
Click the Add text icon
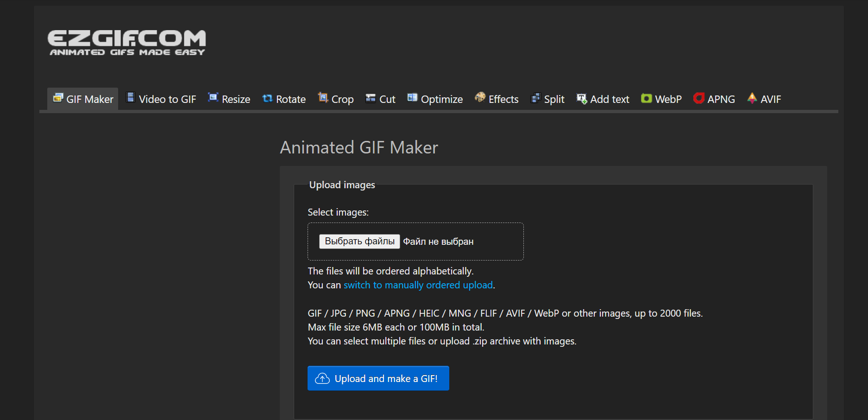[x=582, y=98]
